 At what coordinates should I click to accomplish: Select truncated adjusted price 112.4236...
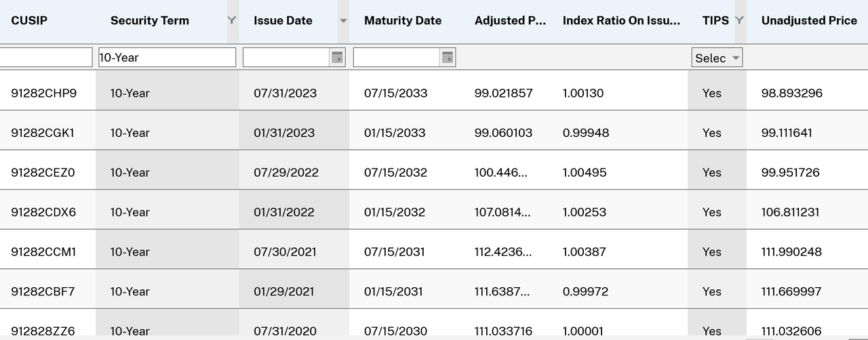click(x=503, y=251)
